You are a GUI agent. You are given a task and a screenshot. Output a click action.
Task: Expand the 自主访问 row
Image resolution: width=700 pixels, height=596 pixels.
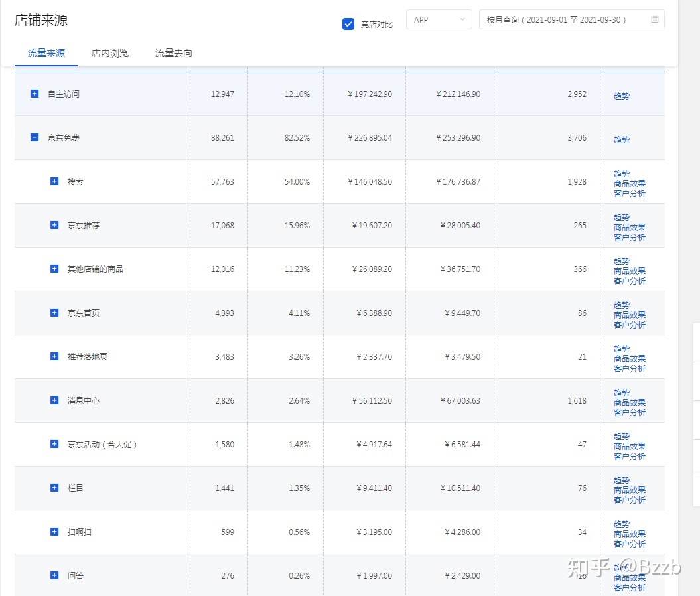[35, 94]
